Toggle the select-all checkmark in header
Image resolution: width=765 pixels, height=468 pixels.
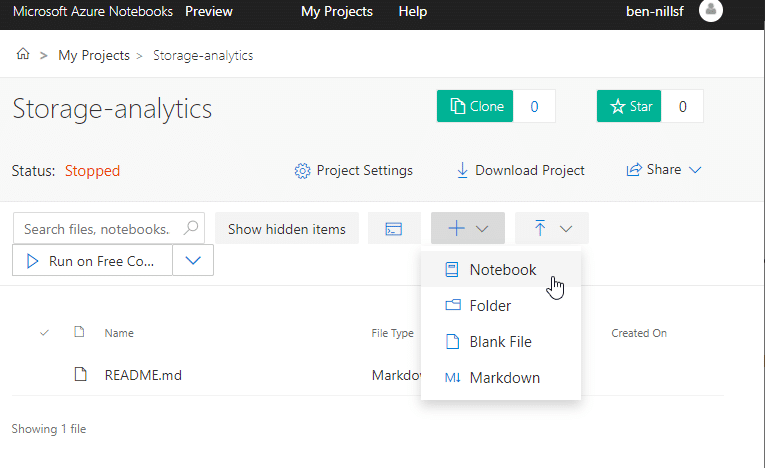(44, 333)
